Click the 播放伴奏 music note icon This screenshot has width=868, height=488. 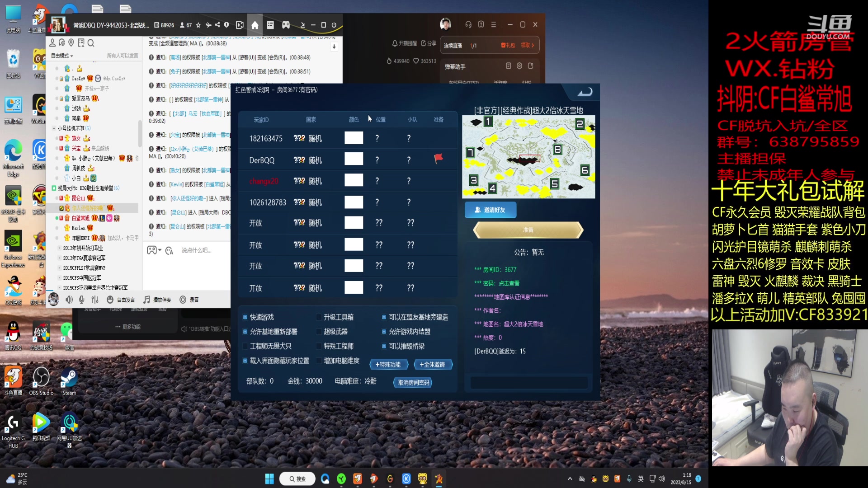coord(146,299)
